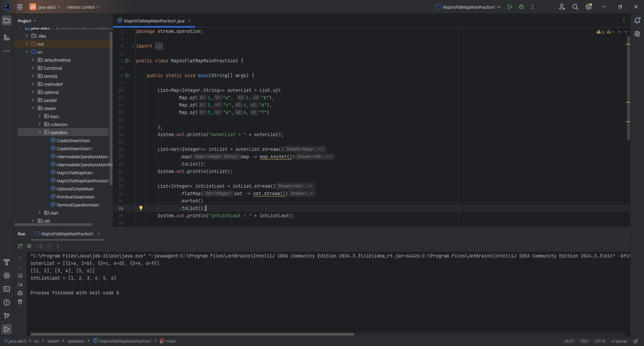
Task: Open the main hamburger menu
Action: click(x=20, y=7)
